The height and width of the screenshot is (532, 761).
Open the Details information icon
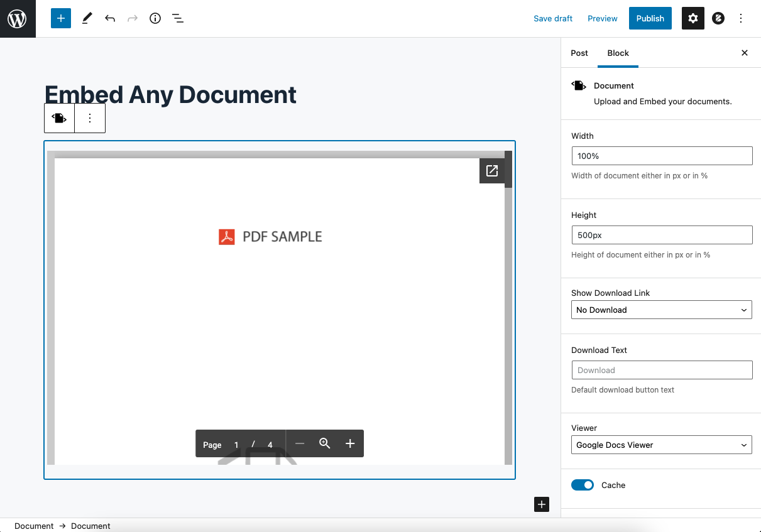155,18
